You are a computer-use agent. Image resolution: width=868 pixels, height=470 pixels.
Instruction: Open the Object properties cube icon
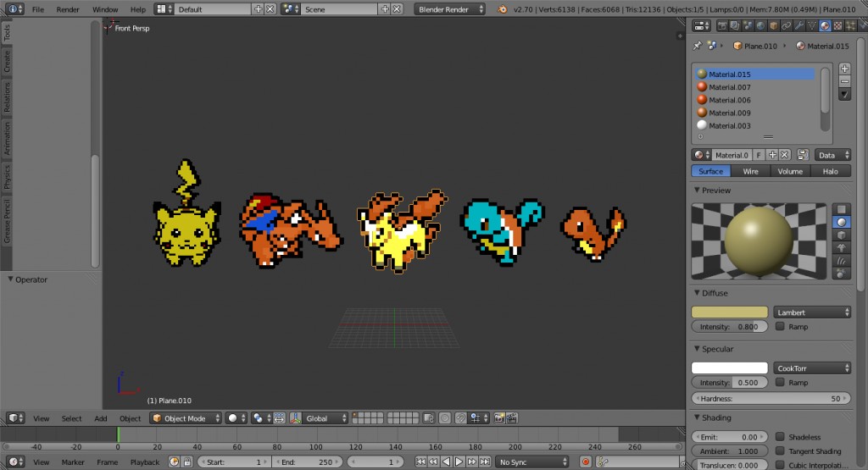[773, 25]
